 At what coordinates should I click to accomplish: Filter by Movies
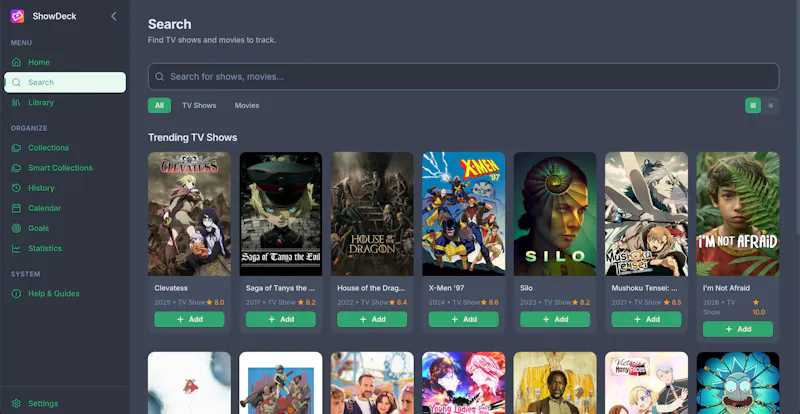[x=247, y=106]
